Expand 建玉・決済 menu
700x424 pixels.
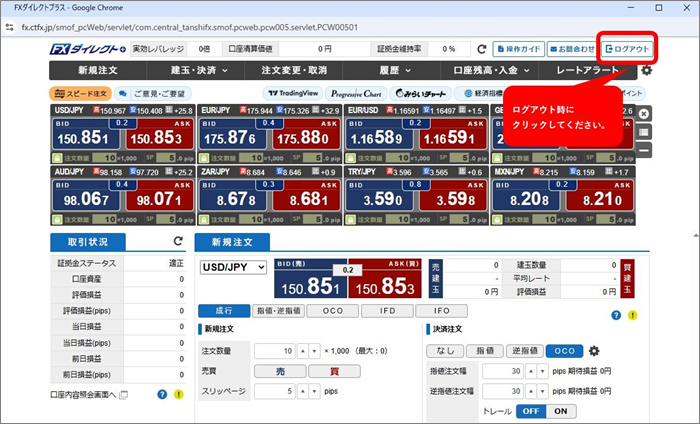[199, 71]
